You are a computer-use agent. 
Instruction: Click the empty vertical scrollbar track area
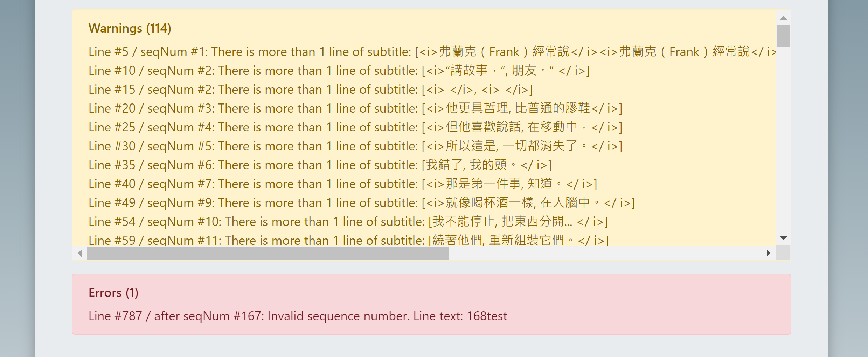(783, 139)
